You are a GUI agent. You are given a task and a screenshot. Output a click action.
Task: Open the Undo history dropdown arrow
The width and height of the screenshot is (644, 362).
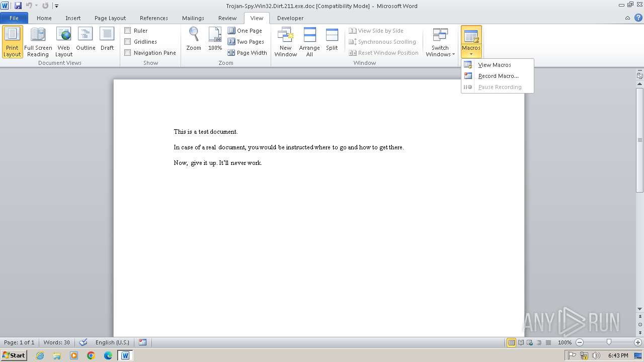(36, 6)
